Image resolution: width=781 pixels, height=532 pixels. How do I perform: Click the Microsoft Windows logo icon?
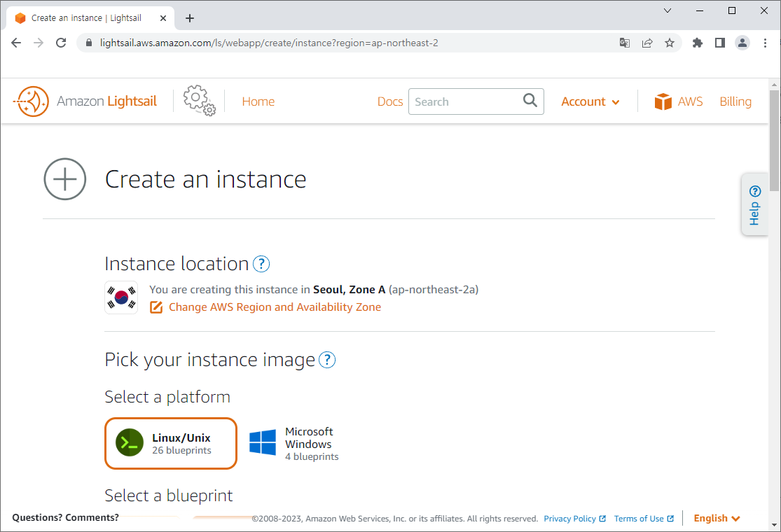point(263,442)
